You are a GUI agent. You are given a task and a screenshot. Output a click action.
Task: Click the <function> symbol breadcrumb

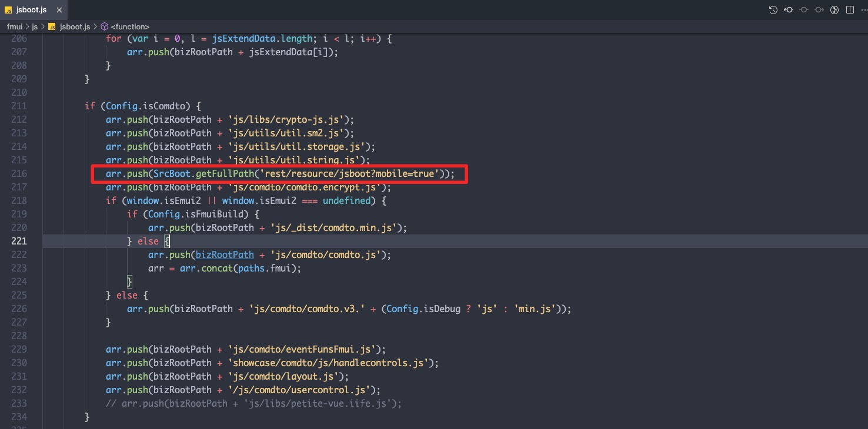point(130,26)
